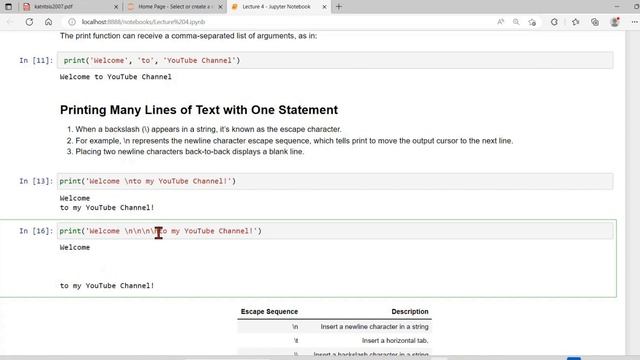Close the Home Page tab

pos(220,7)
